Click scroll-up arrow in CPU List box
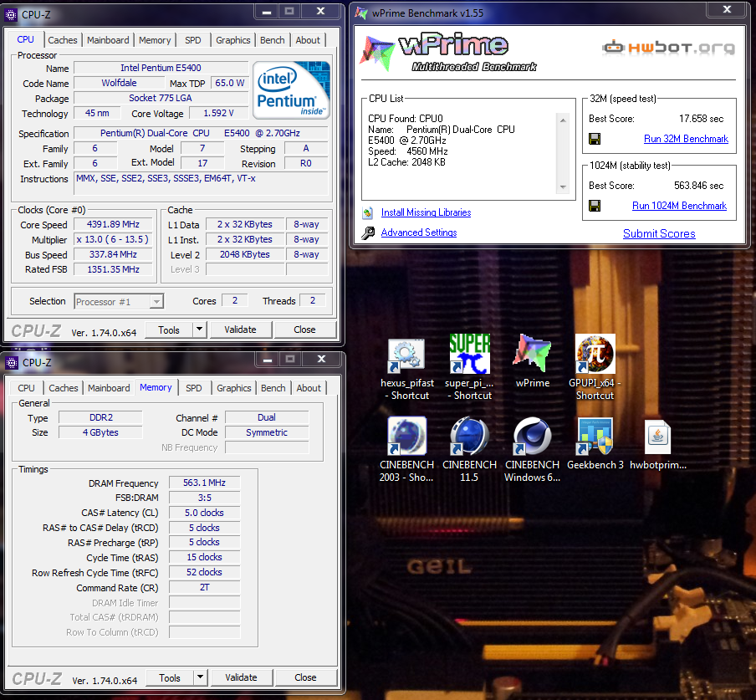The height and width of the screenshot is (700, 756). 563,120
